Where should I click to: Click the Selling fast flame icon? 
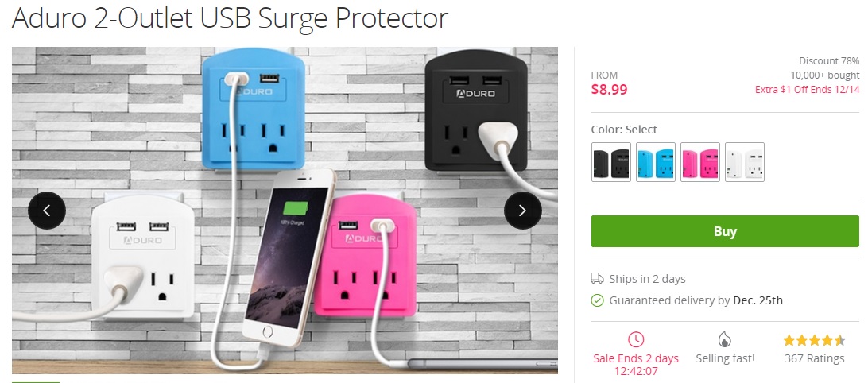click(724, 339)
